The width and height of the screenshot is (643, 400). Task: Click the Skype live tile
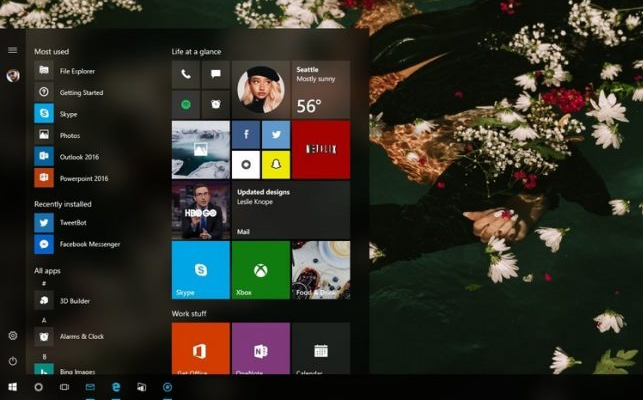200,269
